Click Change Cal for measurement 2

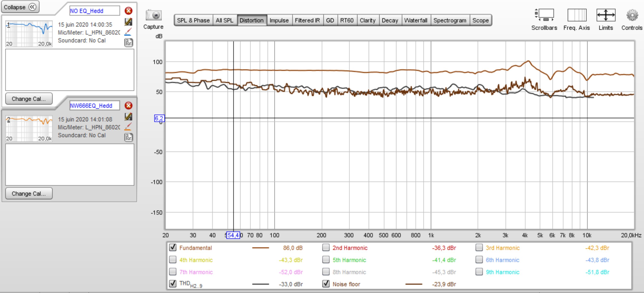(x=29, y=194)
